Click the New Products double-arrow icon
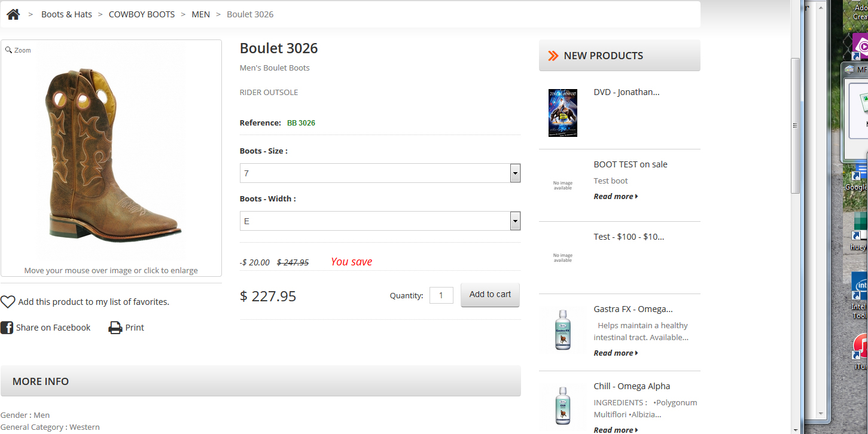The image size is (868, 434). [x=553, y=56]
